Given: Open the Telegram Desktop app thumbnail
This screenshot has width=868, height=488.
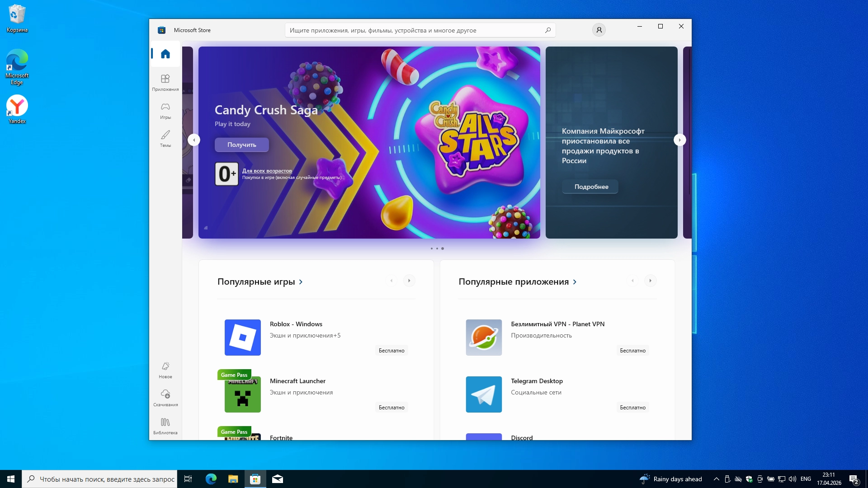Looking at the screenshot, I should click(x=484, y=394).
